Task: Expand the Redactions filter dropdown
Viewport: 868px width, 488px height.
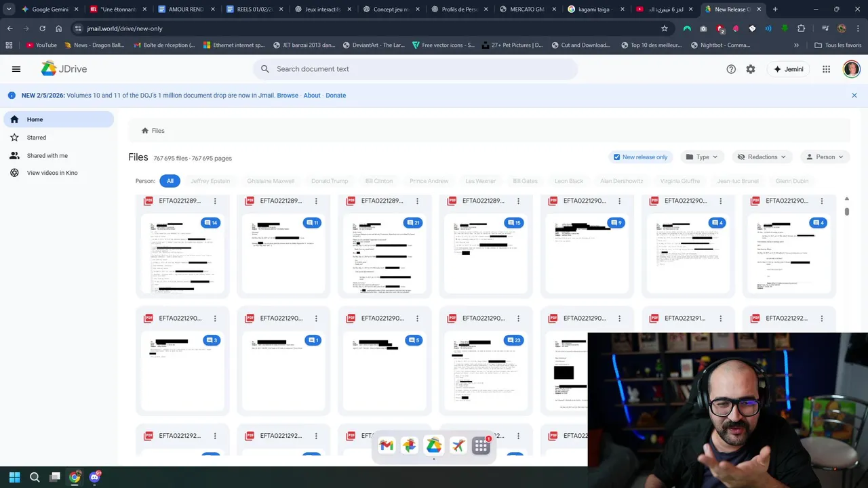Action: click(x=762, y=157)
